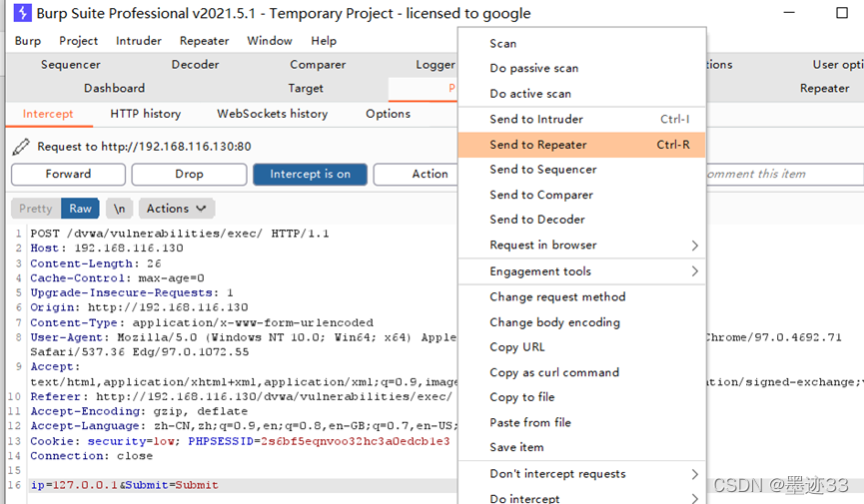This screenshot has height=504, width=864.
Task: Click the Cookie header line
Action: coord(241,441)
